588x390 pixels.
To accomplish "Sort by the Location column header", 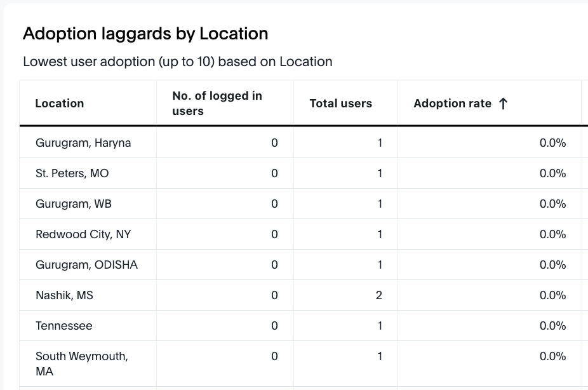I will pos(60,104).
